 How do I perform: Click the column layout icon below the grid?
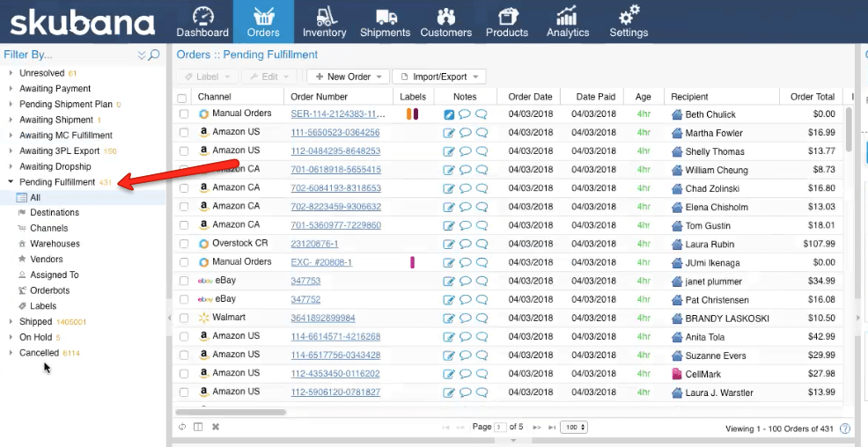point(198,427)
